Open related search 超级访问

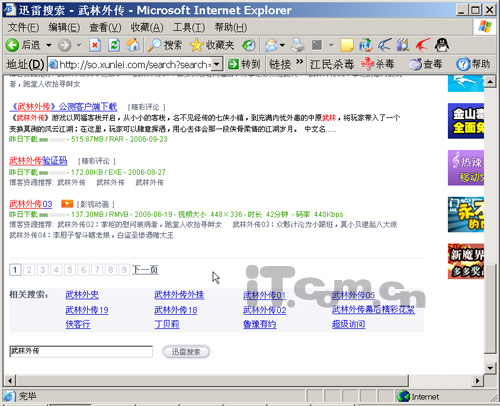[x=349, y=324]
